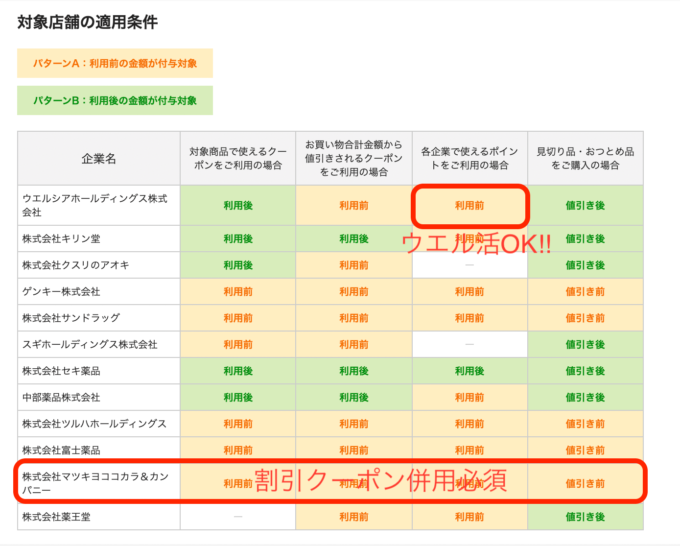Click 利用前 in ツルハ row, ポイント column
680x546 pixels.
(470, 424)
